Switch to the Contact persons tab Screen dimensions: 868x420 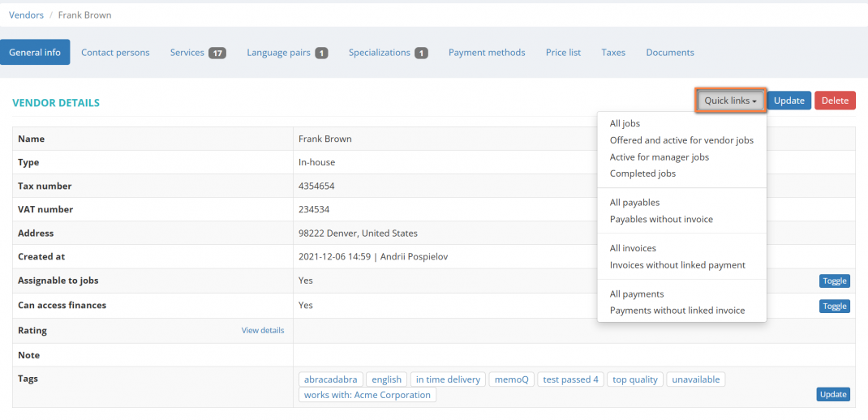coord(115,53)
